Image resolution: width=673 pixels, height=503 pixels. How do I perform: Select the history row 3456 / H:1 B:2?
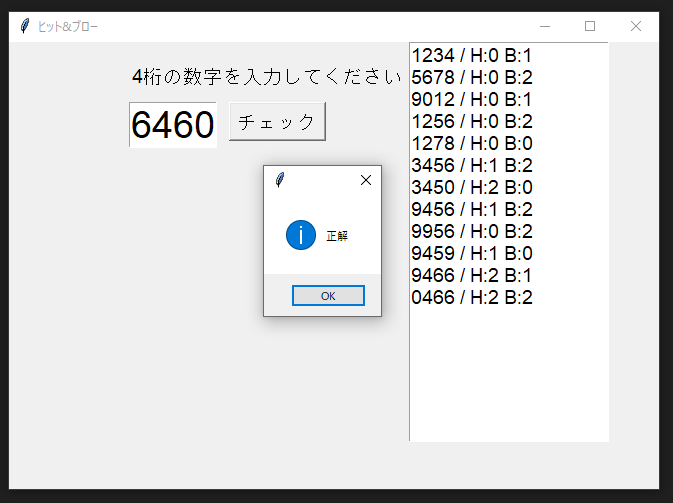tap(471, 165)
